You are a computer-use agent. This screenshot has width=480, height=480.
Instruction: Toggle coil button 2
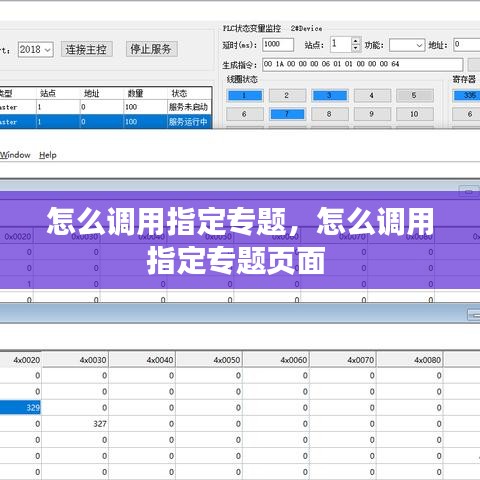tap(287, 96)
